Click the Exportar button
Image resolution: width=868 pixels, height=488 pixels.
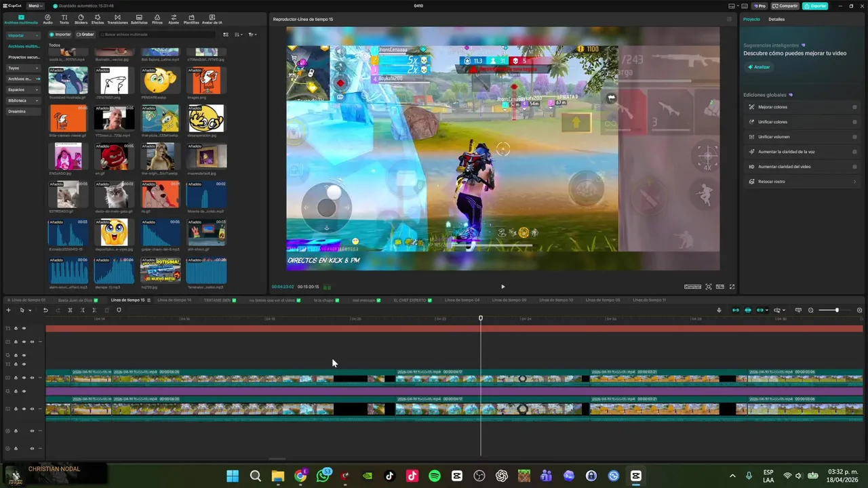[815, 6]
